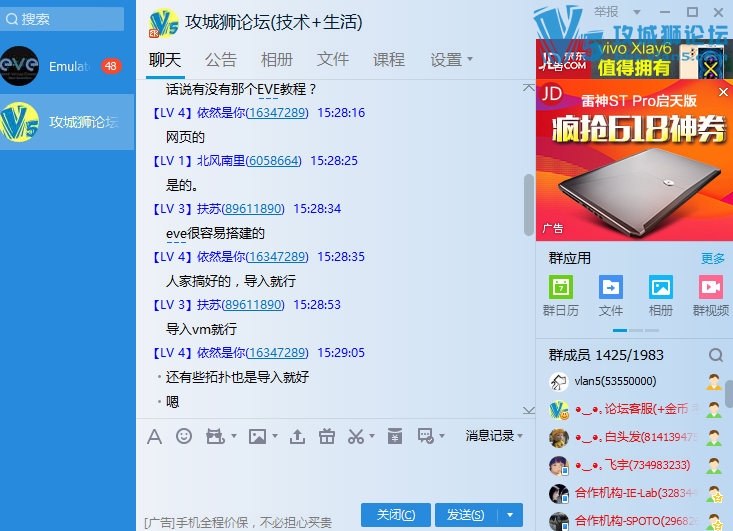
Task: Expand the send options dropdown arrow
Action: pyautogui.click(x=511, y=515)
